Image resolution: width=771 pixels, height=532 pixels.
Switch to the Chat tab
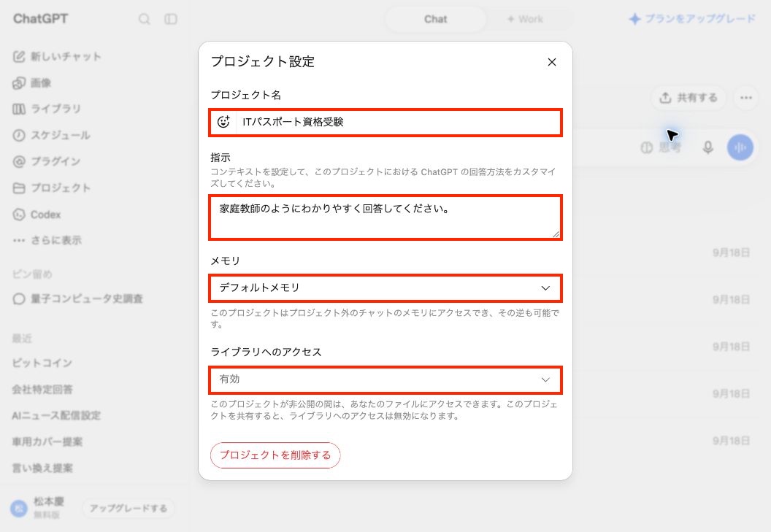436,19
